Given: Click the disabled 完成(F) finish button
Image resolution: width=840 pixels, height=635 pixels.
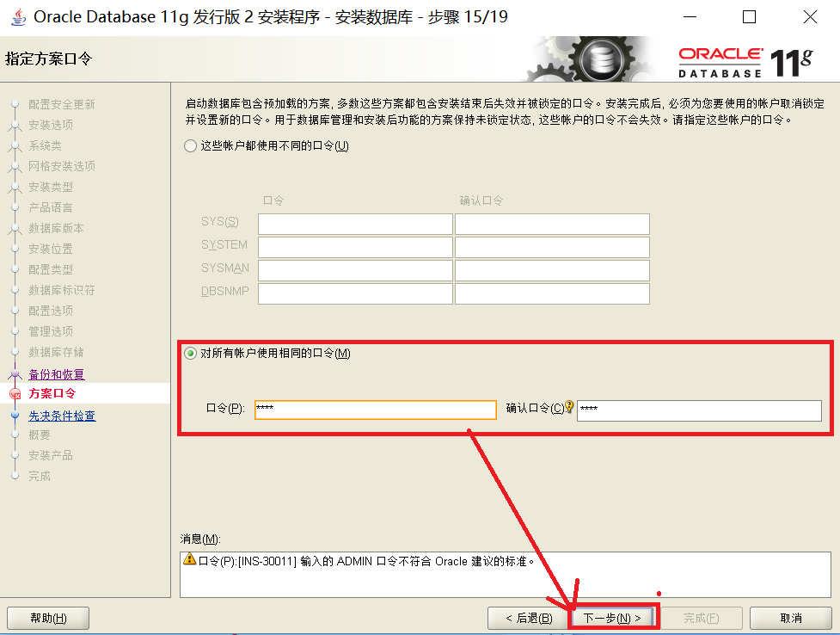Looking at the screenshot, I should tap(702, 619).
